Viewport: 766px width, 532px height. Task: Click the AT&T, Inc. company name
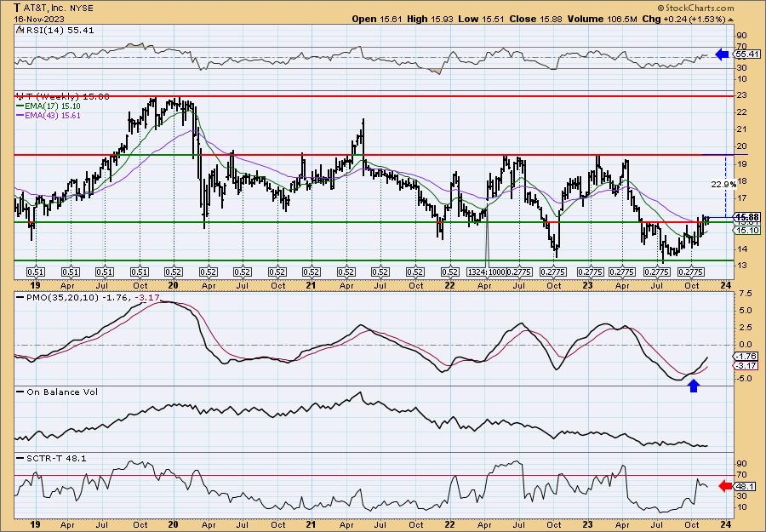43,9
